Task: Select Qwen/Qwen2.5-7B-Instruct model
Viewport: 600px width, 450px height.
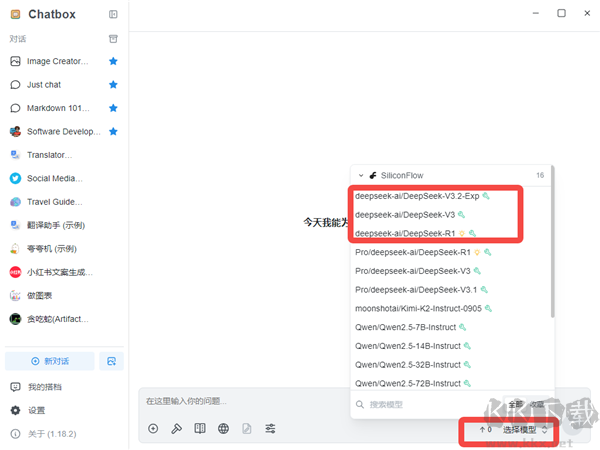Action: (x=452, y=328)
